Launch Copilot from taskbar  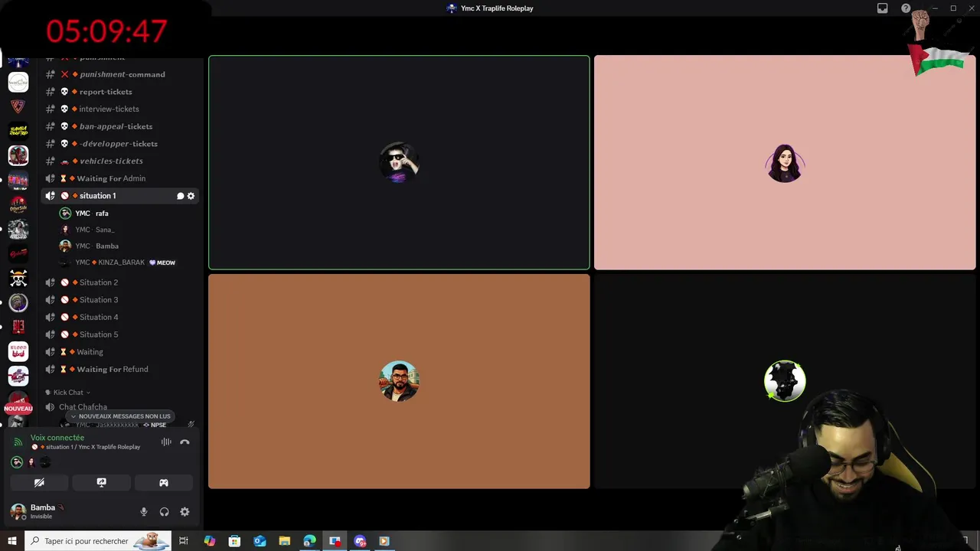coord(209,541)
